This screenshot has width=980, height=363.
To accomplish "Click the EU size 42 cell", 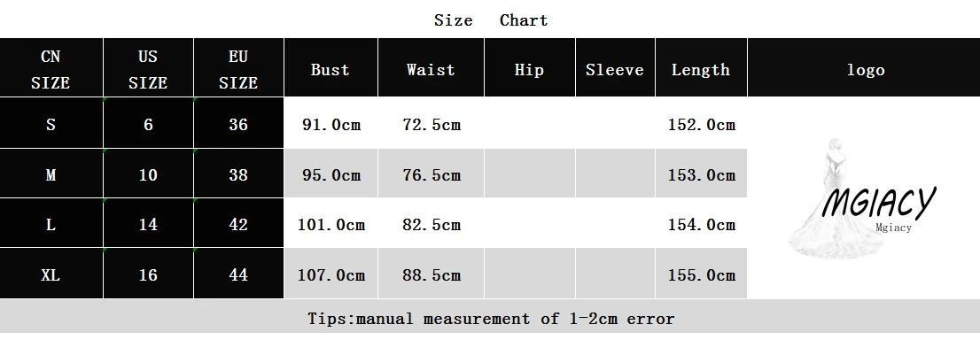I will [x=238, y=225].
